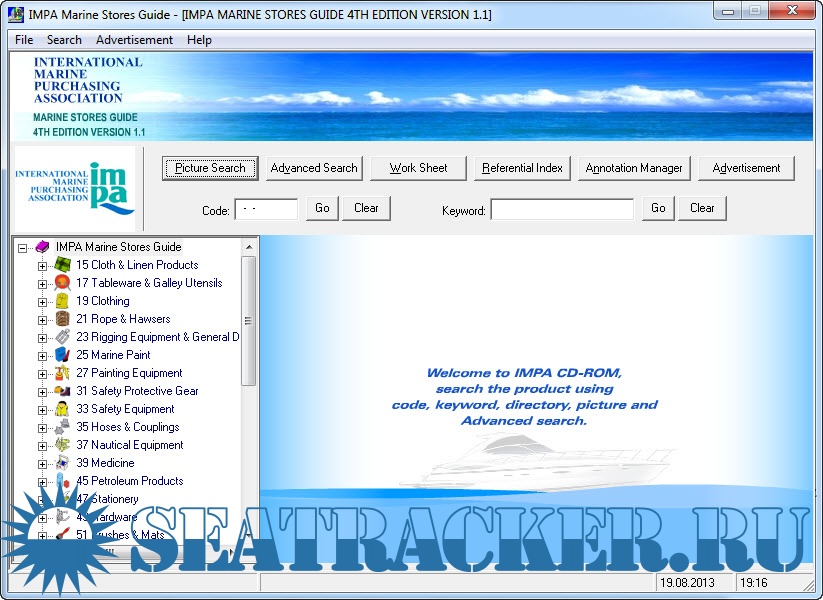Expand the 39 Medicine tree node
Image resolution: width=823 pixels, height=600 pixels.
pos(42,464)
